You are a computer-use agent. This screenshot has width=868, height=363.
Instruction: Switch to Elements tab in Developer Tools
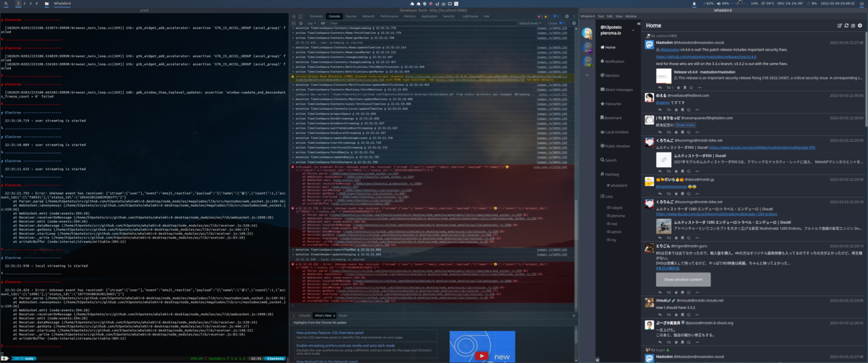pos(316,16)
